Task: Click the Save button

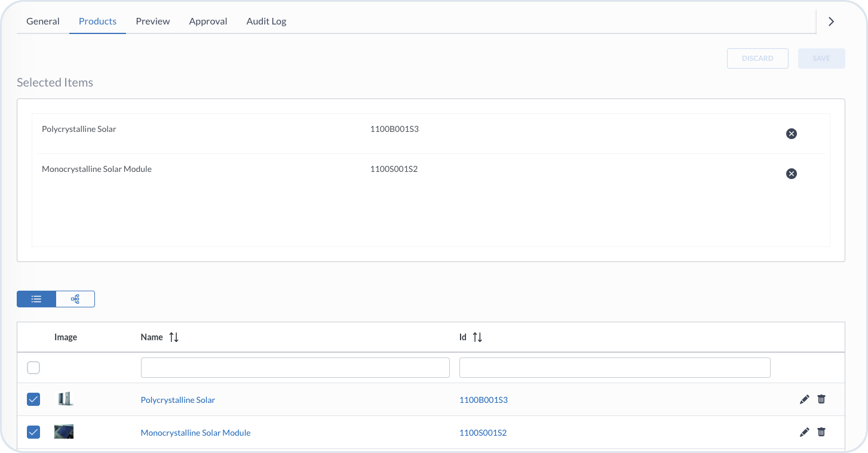Action: pos(821,58)
